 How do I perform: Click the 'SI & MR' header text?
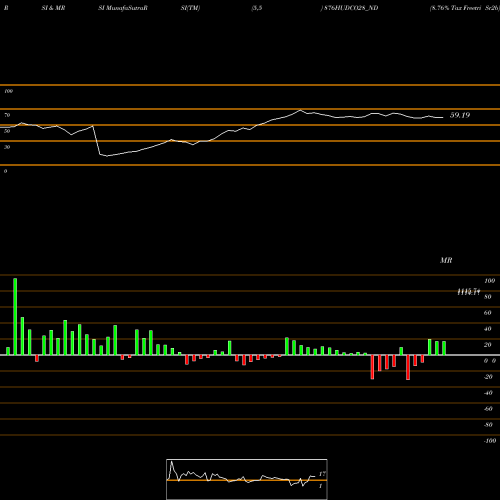pyautogui.click(x=53, y=8)
